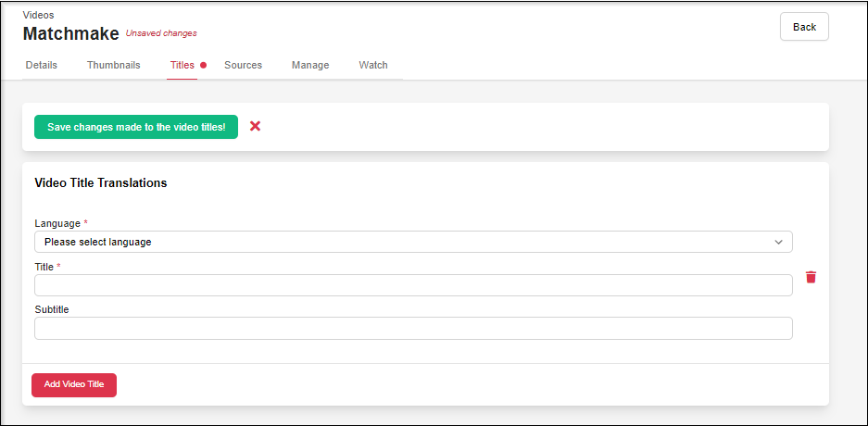This screenshot has height=426, width=868.
Task: Click the chevron arrow in the Language field
Action: (778, 243)
